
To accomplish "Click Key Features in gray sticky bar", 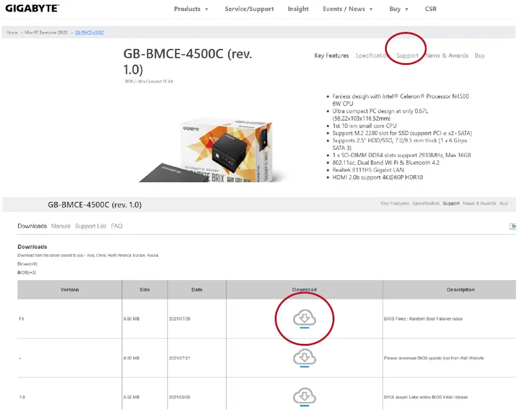I will pos(395,203).
